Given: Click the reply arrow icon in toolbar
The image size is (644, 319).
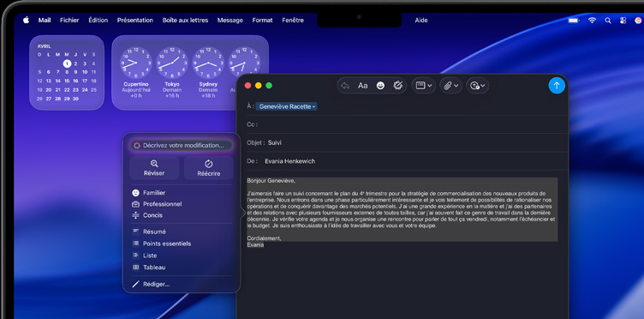Looking at the screenshot, I should pos(345,86).
